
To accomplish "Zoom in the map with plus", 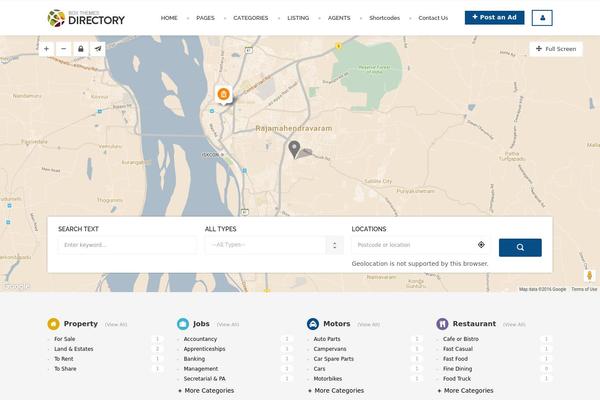I will (46, 49).
